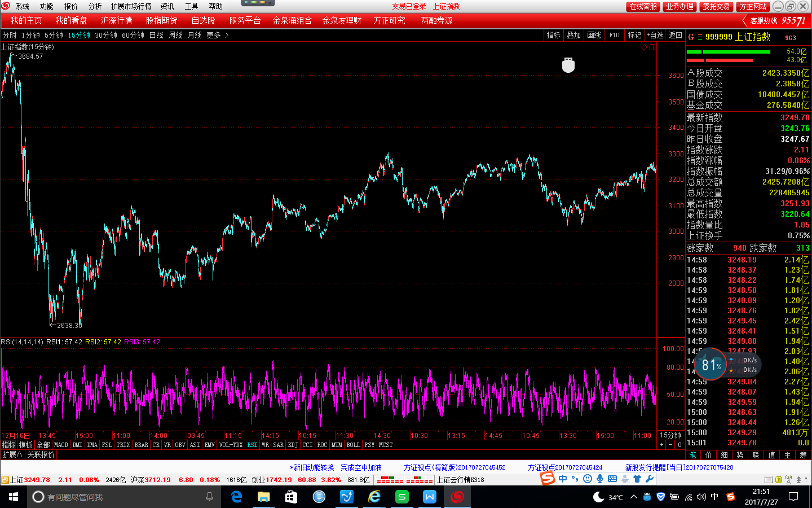The height and width of the screenshot is (508, 812).
Task: Click Sogou input method S logo
Action: click(548, 479)
